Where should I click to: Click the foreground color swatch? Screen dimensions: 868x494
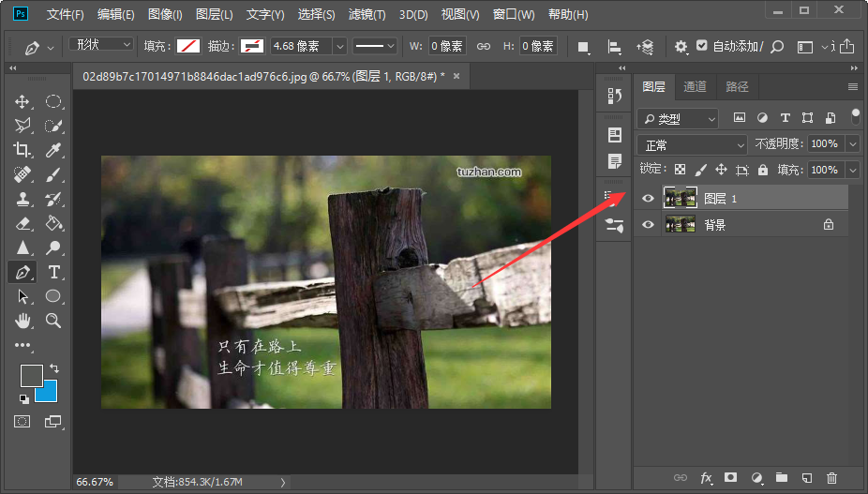point(32,376)
